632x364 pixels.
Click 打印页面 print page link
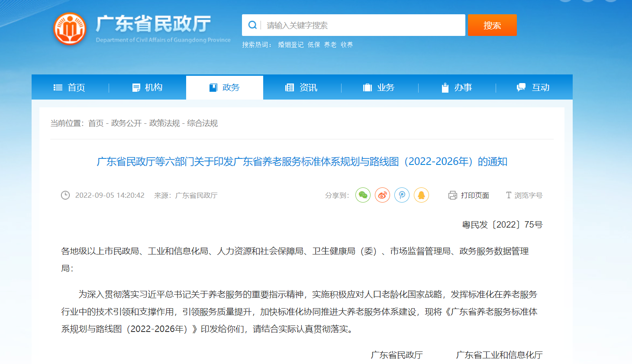click(475, 195)
